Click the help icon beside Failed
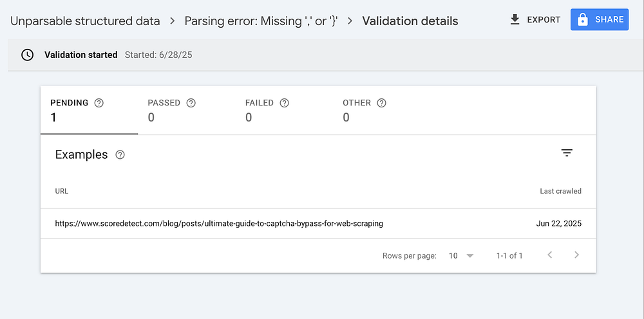 tap(284, 103)
